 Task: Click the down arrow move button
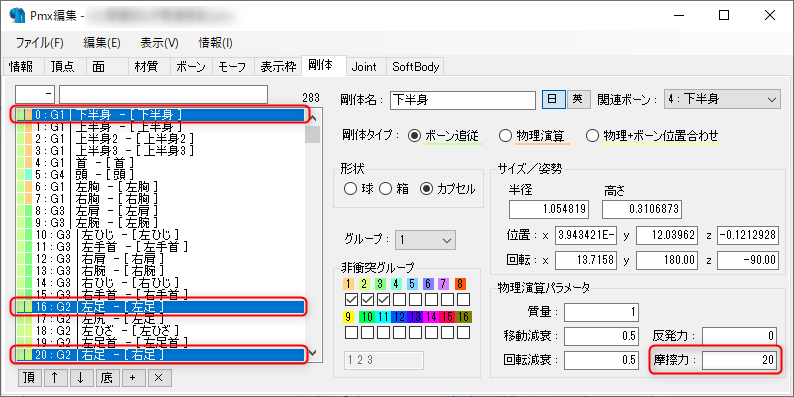(x=81, y=377)
